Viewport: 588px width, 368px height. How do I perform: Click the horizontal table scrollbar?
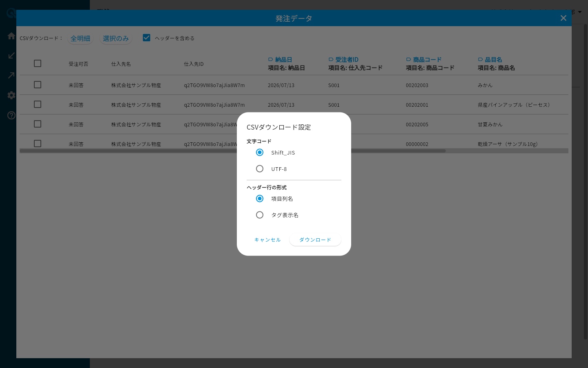(x=233, y=151)
